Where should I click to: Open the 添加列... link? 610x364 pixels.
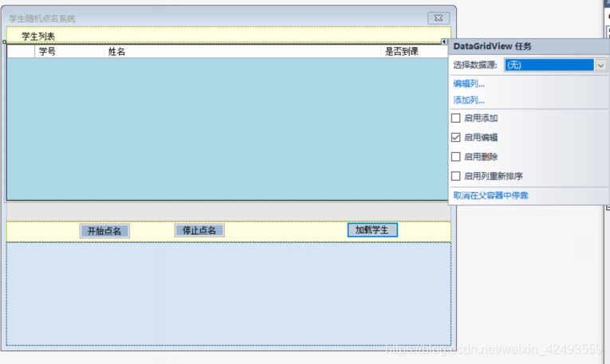pyautogui.click(x=469, y=100)
